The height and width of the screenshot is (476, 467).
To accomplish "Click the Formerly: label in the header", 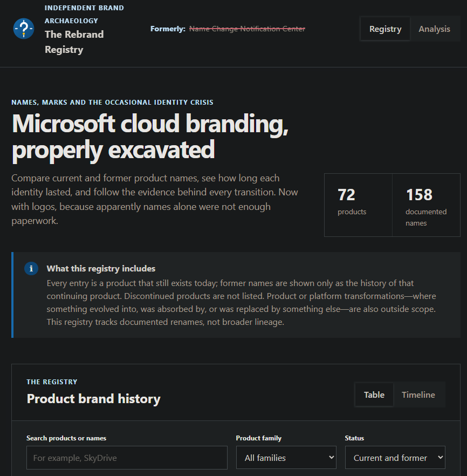I will point(168,29).
